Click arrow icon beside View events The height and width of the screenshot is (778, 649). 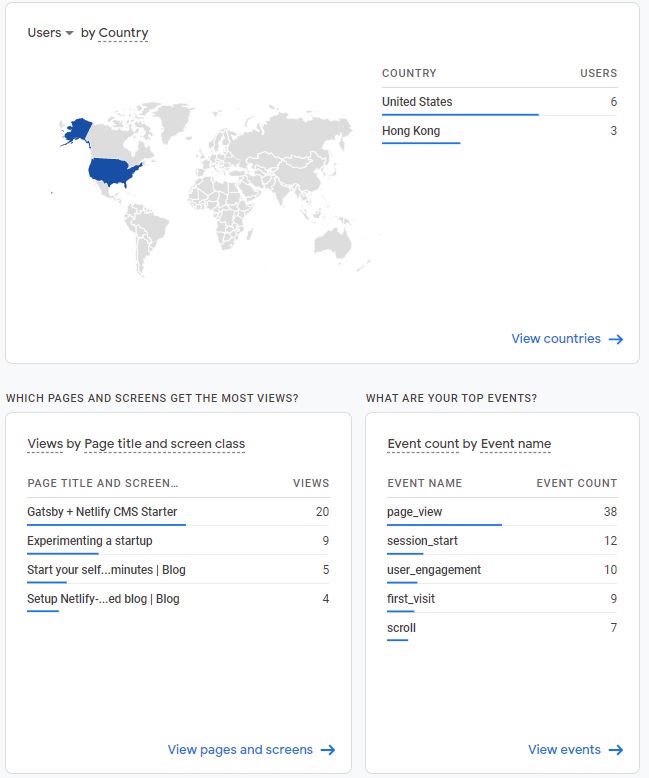616,750
